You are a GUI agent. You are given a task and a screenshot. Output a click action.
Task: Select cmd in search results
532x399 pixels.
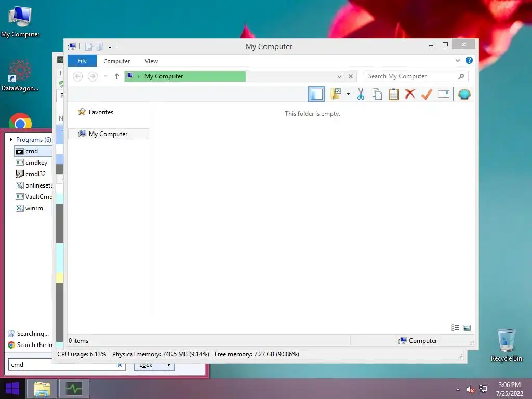tap(33, 151)
